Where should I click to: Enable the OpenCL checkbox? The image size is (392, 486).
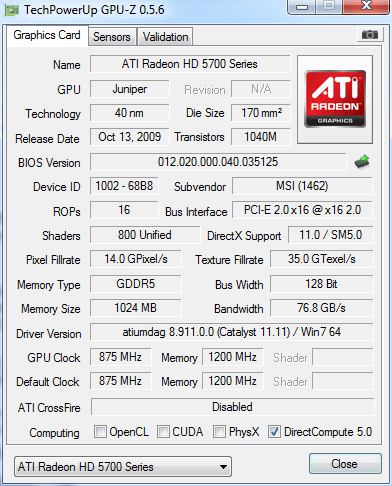100,431
